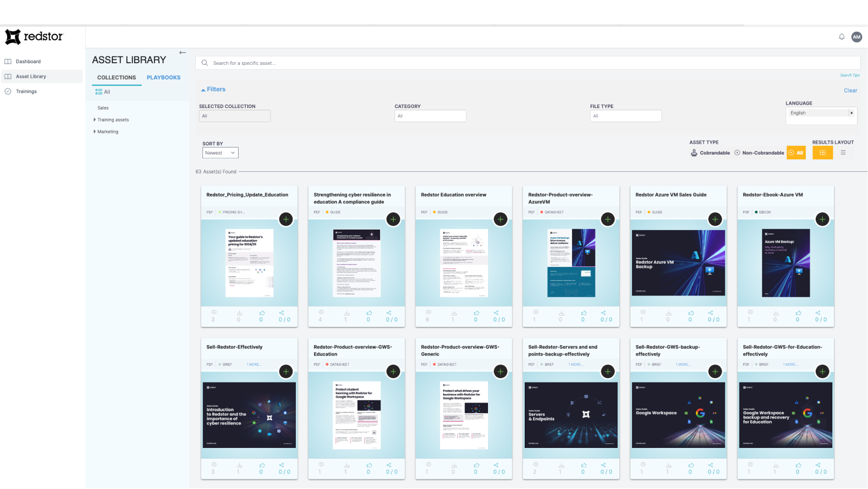Collapse the Asset Library sidebar arrow

click(182, 52)
